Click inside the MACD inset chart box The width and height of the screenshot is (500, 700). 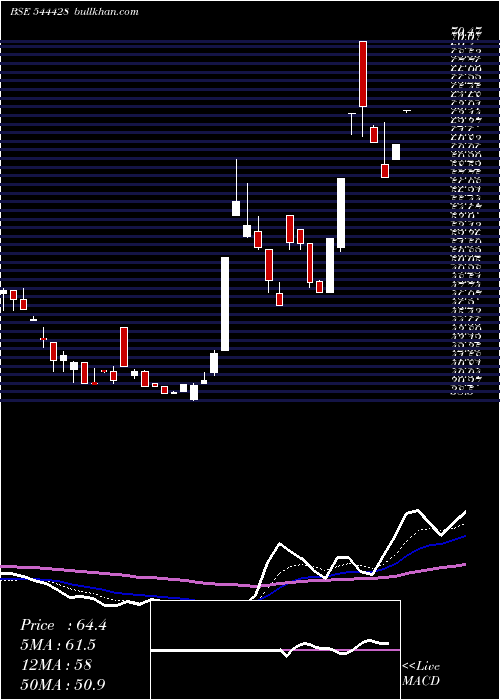[275, 650]
